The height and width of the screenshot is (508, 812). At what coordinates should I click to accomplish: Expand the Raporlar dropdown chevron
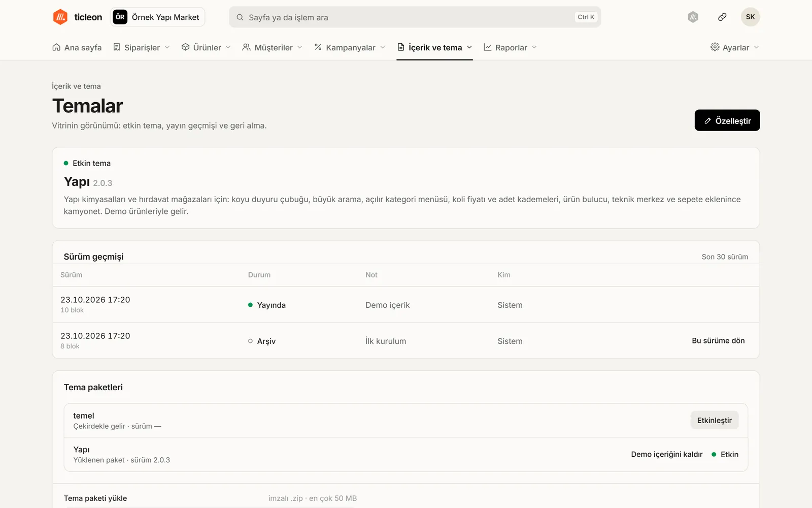[534, 47]
